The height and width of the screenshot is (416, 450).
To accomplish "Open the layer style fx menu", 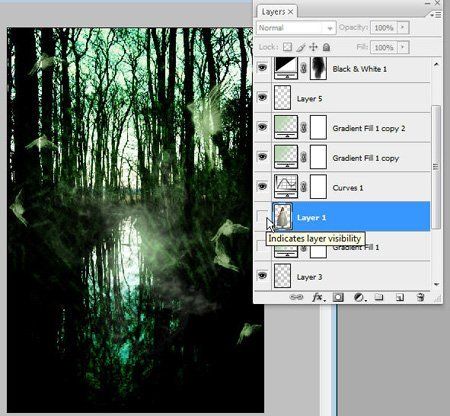I will coord(318,297).
